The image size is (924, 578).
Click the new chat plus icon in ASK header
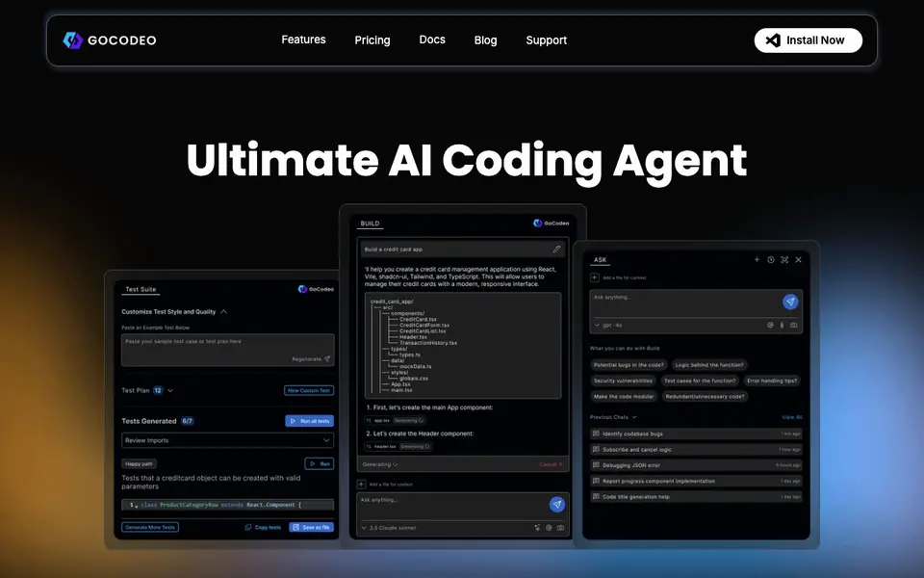(757, 259)
